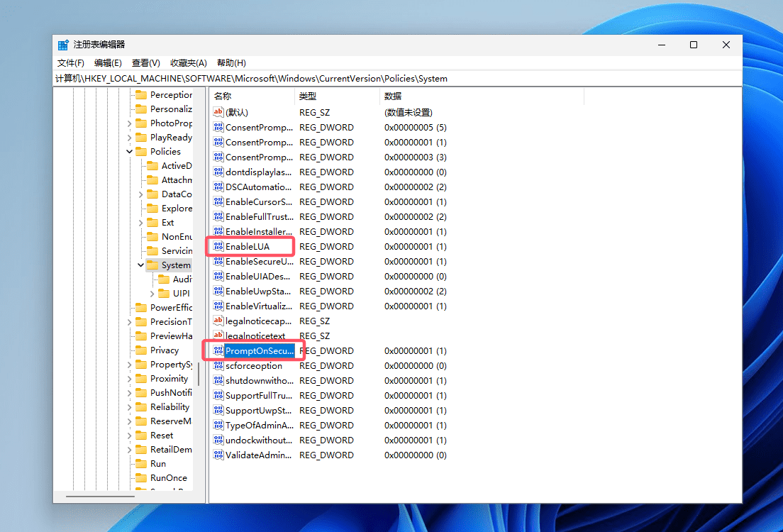The image size is (783, 532).
Task: Select the NonEnu... tree item
Action: (177, 237)
